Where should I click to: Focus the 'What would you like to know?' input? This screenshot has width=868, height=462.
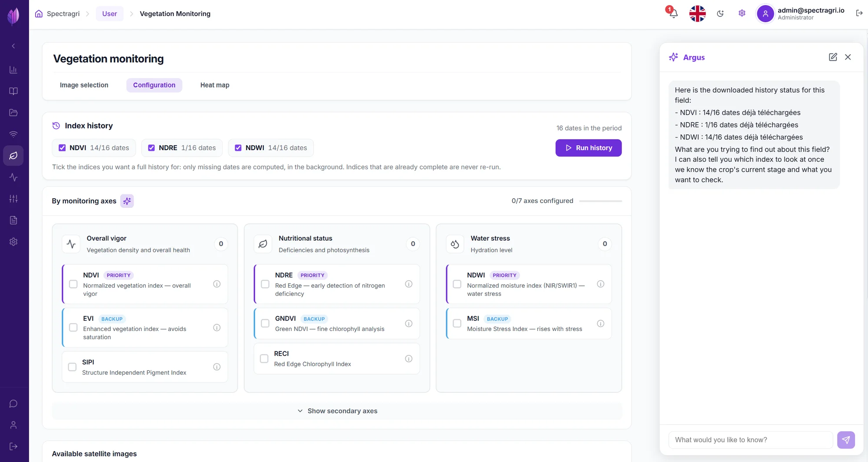pyautogui.click(x=750, y=440)
